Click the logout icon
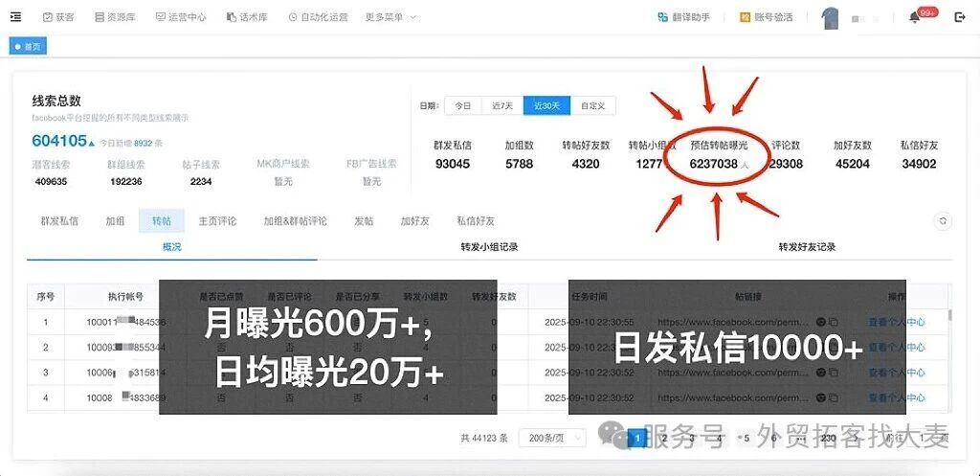980x476 pixels. [960, 17]
